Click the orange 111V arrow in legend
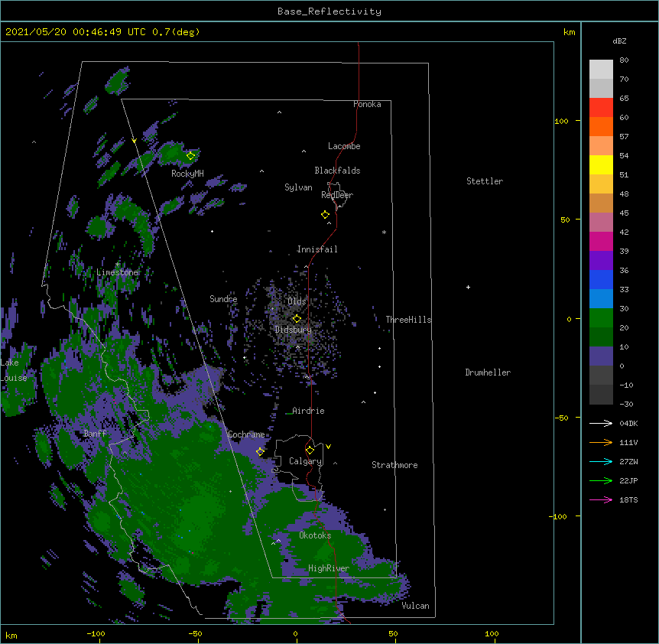 pos(601,442)
